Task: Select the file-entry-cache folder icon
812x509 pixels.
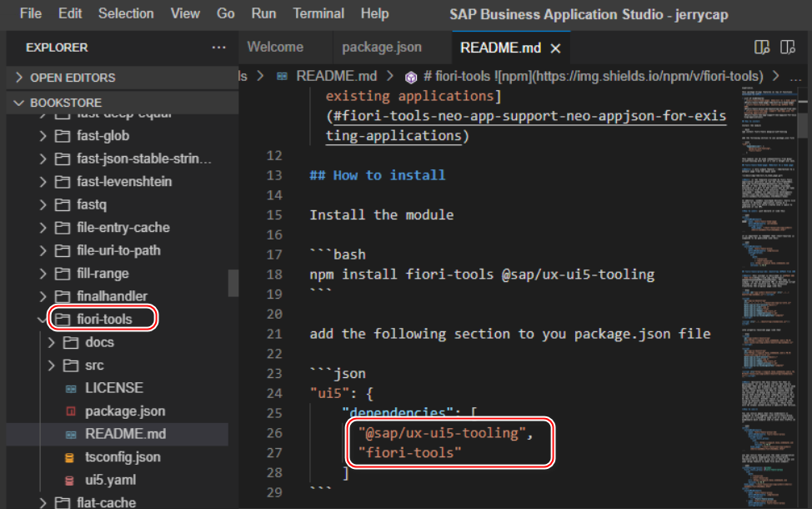Action: pyautogui.click(x=63, y=228)
